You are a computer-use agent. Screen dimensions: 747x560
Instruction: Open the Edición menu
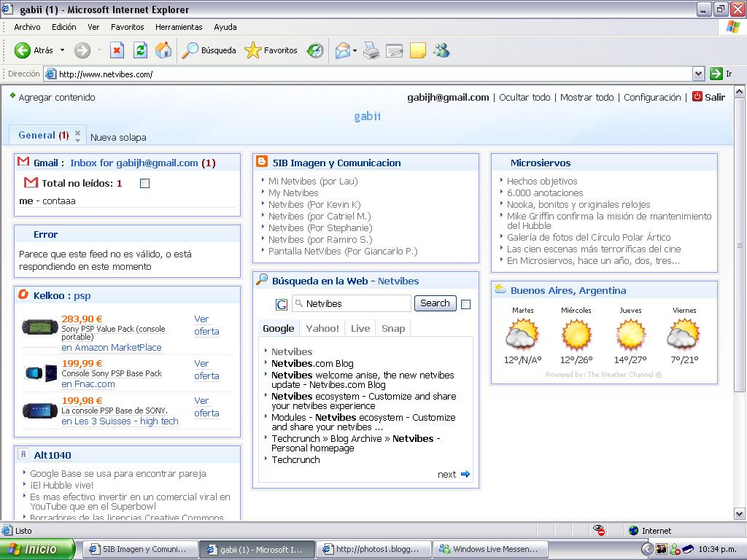[64, 27]
